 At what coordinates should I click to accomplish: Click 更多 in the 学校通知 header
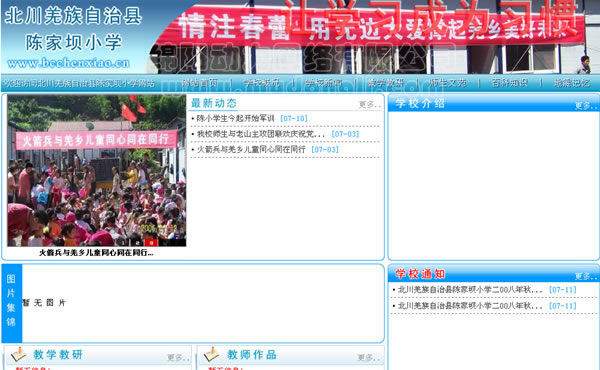[585, 276]
